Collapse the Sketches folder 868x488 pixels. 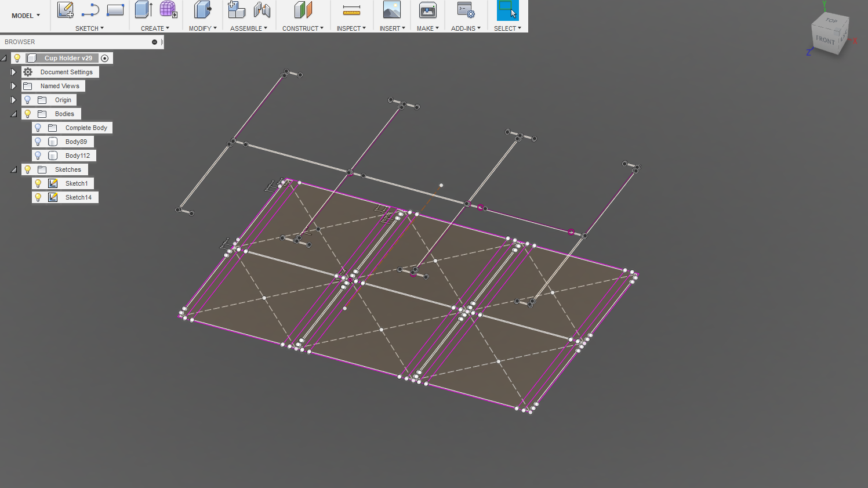click(x=13, y=170)
